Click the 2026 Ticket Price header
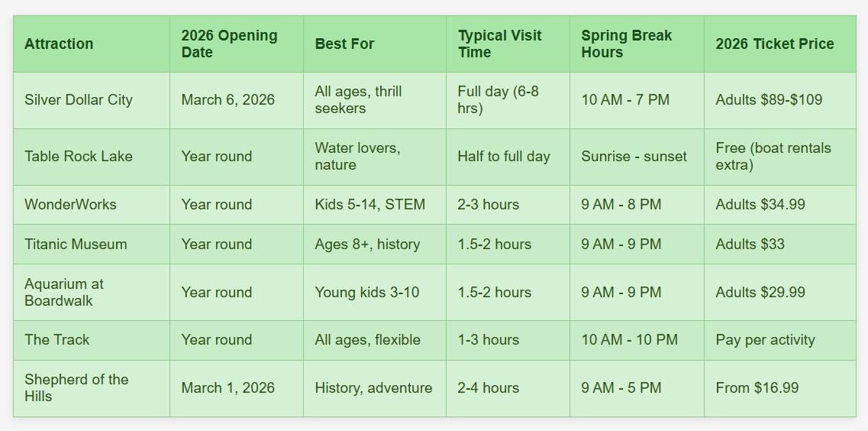Viewport: 868px width, 431px height. [x=774, y=44]
